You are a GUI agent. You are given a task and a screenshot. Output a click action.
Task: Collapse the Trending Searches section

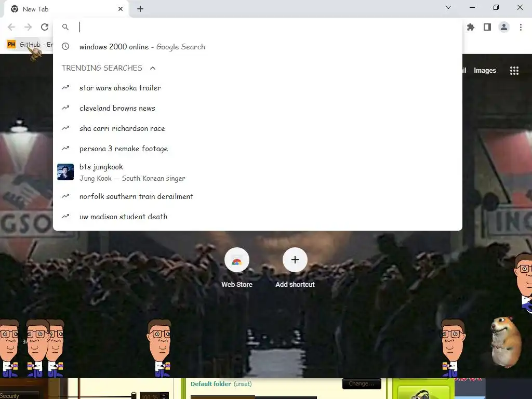153,68
